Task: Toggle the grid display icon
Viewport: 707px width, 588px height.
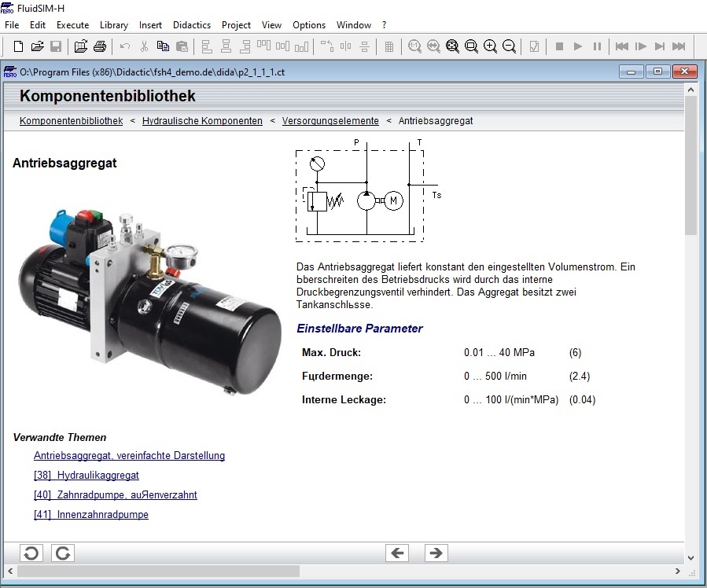Action: tap(389, 46)
